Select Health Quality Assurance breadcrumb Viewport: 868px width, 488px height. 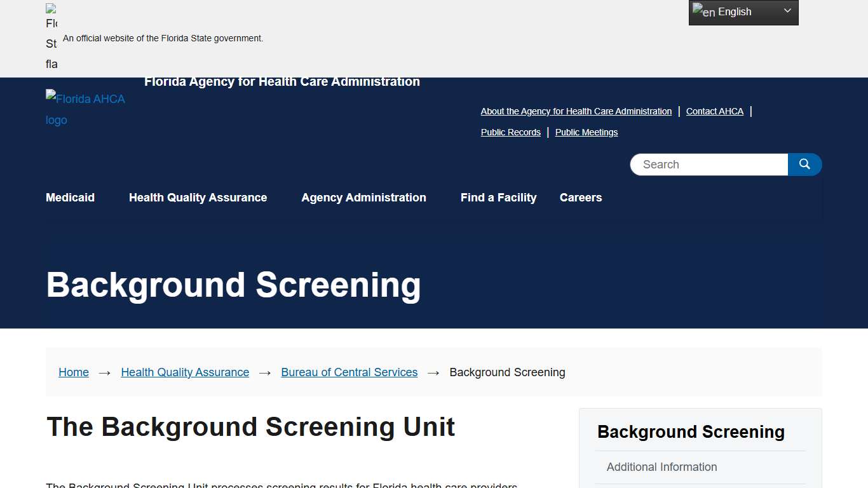tap(185, 372)
